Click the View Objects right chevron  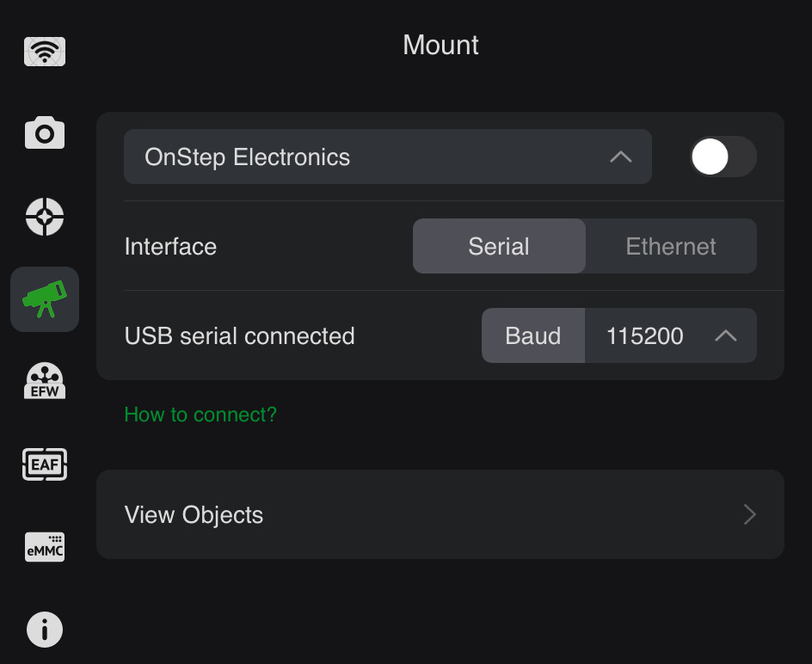point(749,514)
